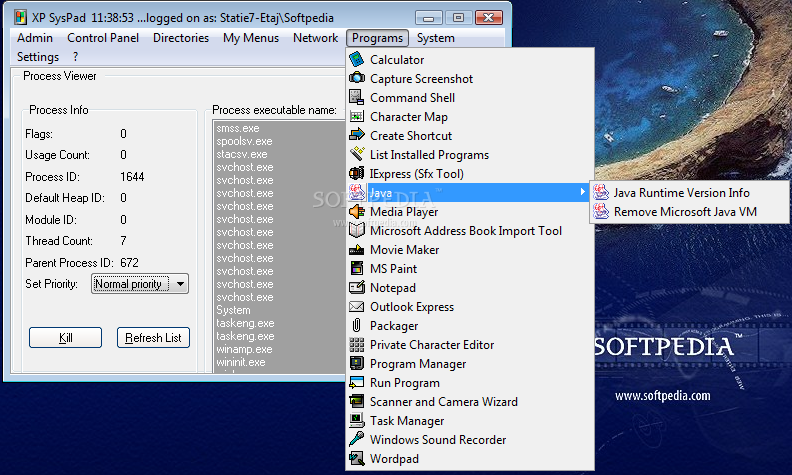Close the Programs menu via its header
792x475 pixels.
377,38
